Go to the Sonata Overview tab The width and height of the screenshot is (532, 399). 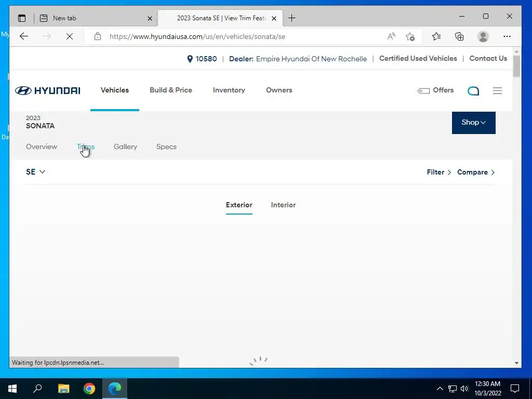click(42, 147)
